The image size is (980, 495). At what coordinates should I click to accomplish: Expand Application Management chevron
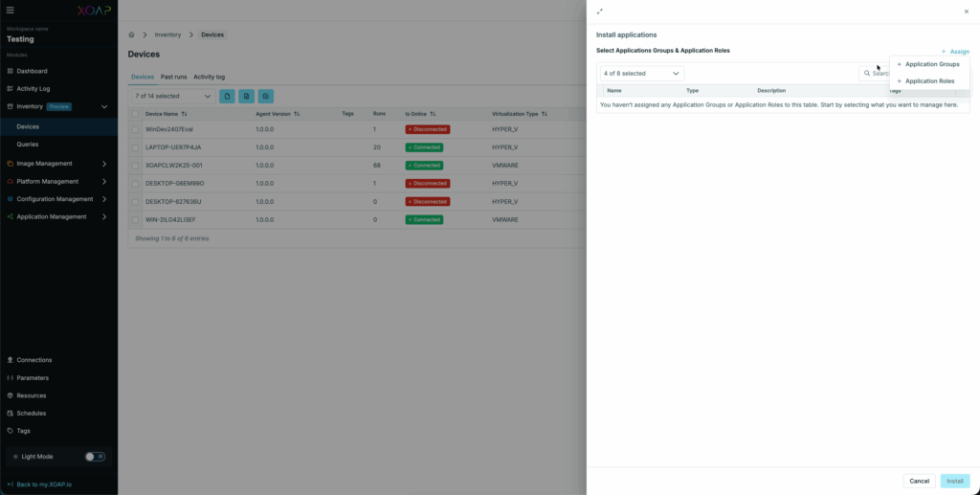click(104, 217)
